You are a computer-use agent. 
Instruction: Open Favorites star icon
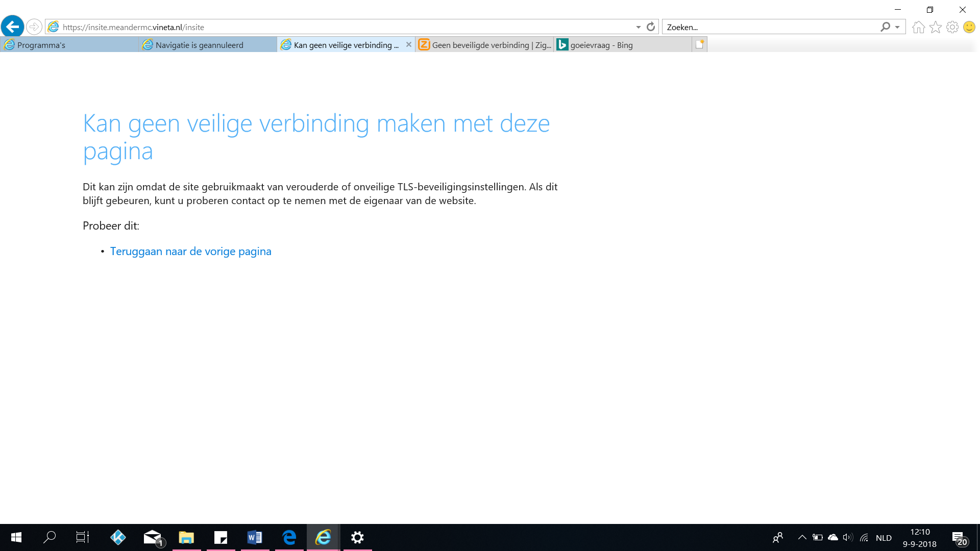[935, 27]
